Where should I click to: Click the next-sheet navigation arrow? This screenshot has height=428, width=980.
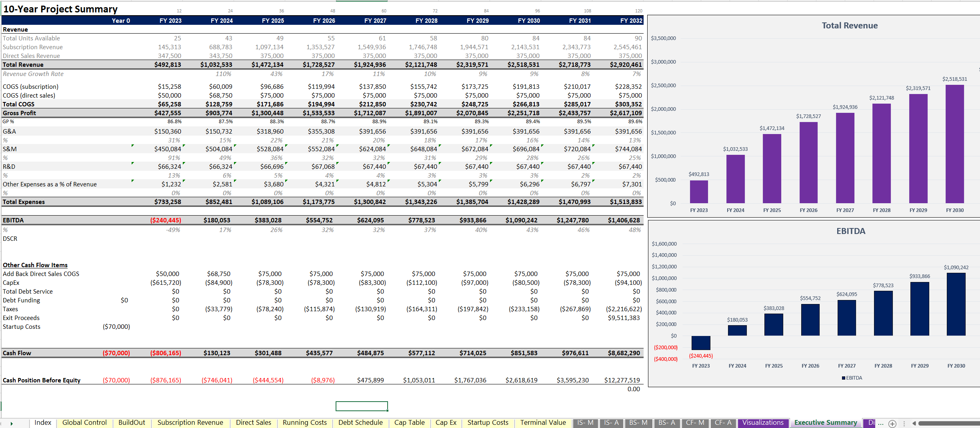point(12,424)
